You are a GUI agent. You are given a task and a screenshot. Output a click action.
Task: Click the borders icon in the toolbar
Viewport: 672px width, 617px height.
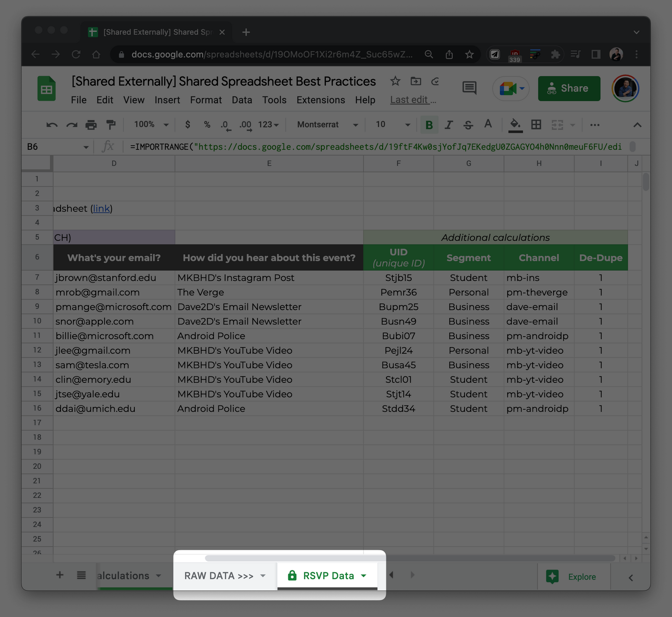click(x=536, y=125)
